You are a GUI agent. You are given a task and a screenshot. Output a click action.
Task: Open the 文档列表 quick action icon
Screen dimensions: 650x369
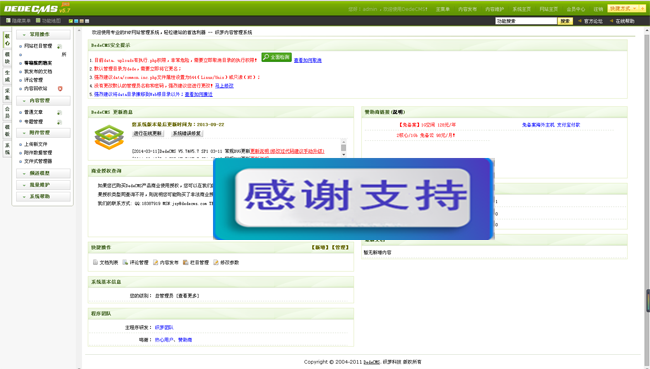coord(95,262)
